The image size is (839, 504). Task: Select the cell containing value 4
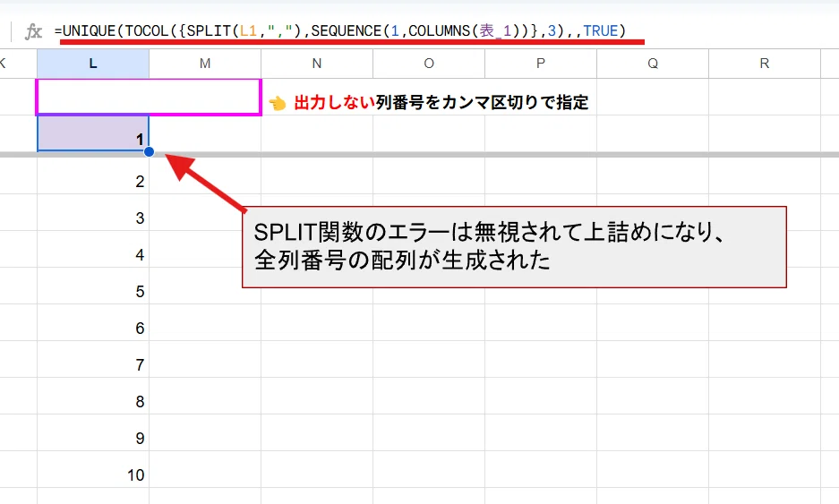(93, 250)
